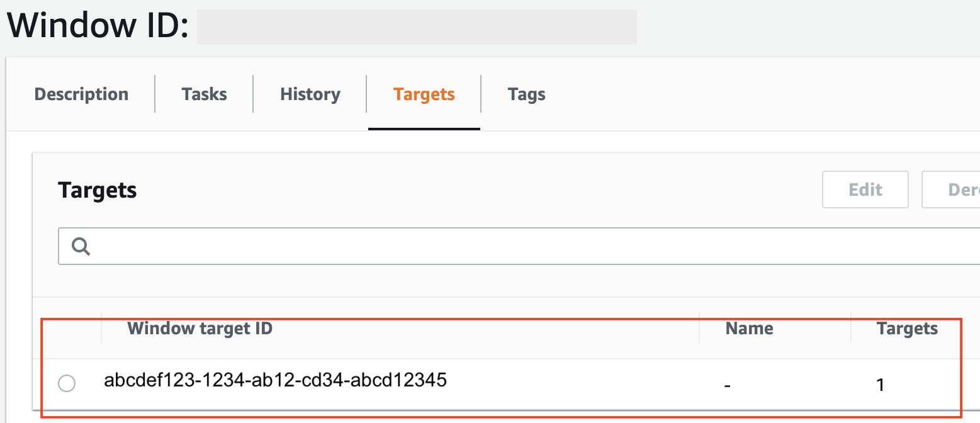This screenshot has width=980, height=423.
Task: Click the Name cell showing a dash
Action: point(728,383)
